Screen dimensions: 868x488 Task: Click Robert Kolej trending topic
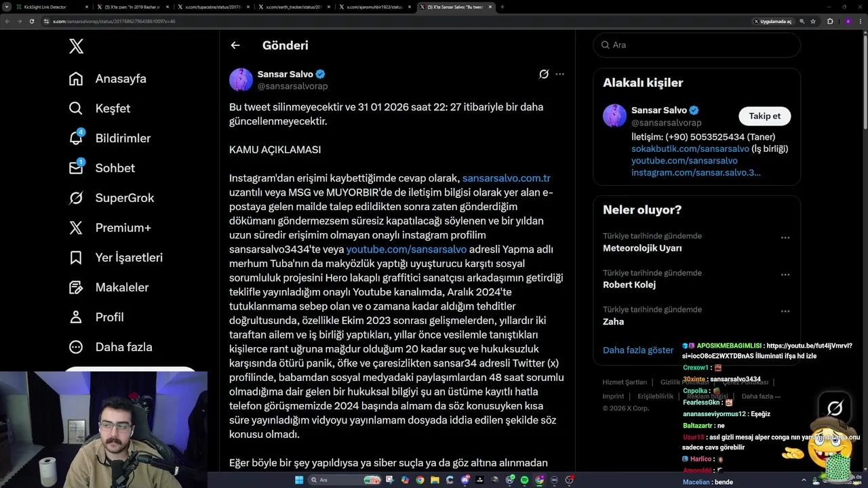[629, 285]
